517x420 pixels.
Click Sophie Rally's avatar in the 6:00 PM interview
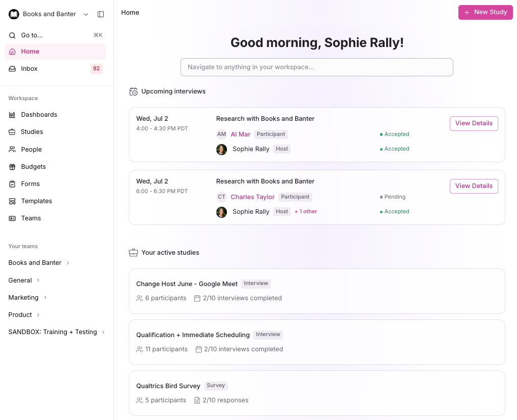coord(221,212)
